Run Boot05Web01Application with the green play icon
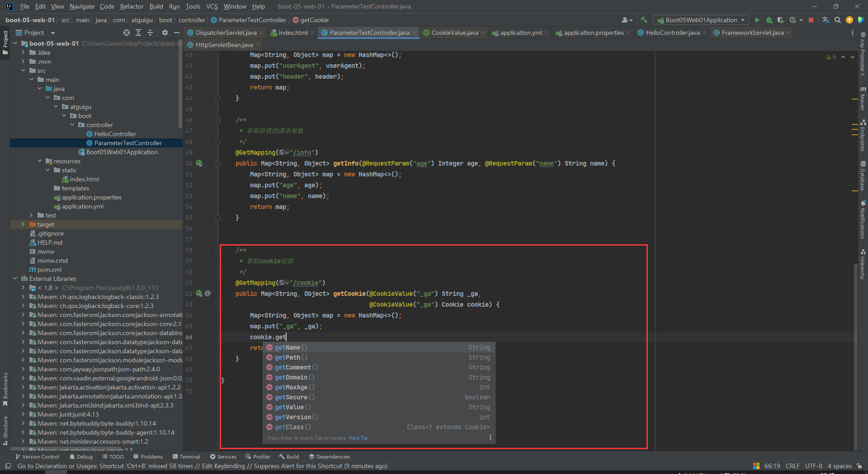Viewport: 868px width, 474px height. [757, 20]
